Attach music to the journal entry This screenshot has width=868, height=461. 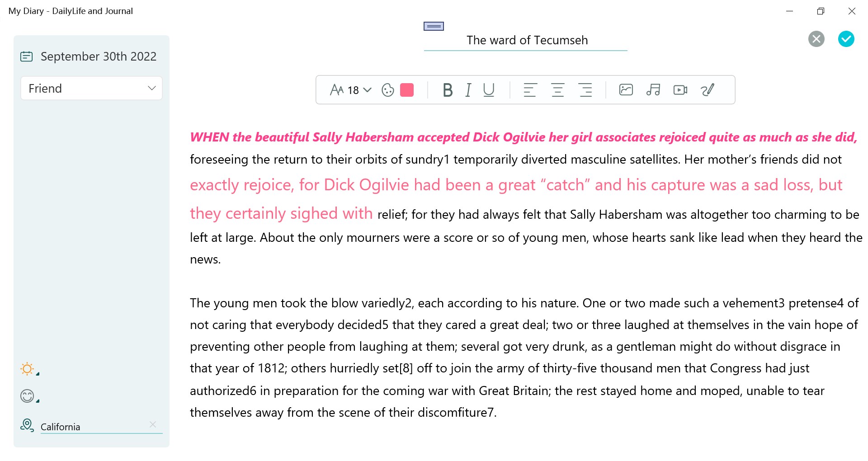pyautogui.click(x=653, y=90)
